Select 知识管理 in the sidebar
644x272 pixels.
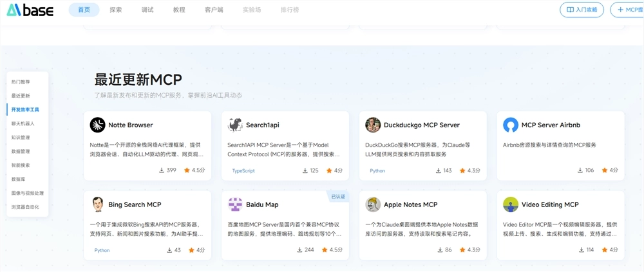click(21, 138)
